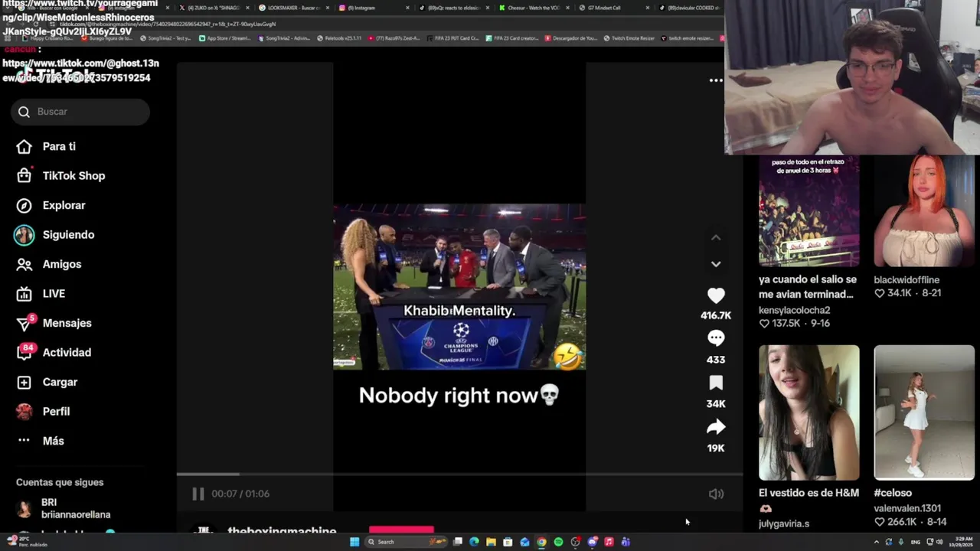Open Actividad notifications with 84 badge
This screenshot has width=980, height=551.
(54, 352)
